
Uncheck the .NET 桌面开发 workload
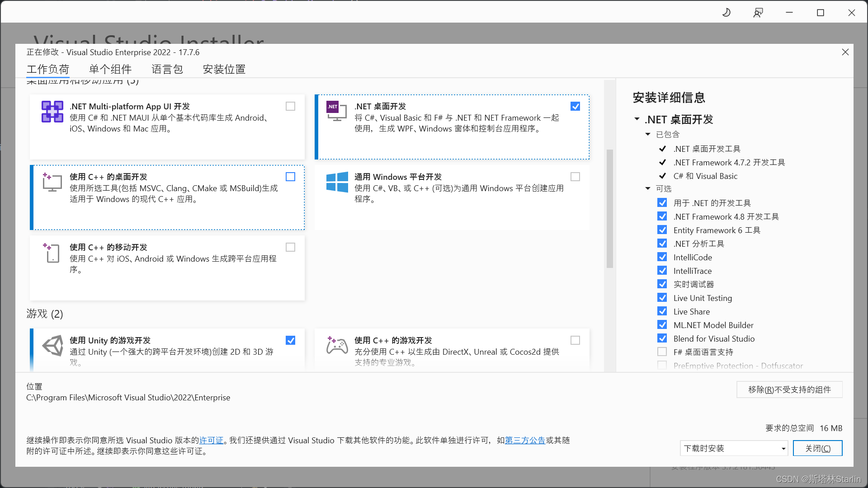pyautogui.click(x=576, y=106)
